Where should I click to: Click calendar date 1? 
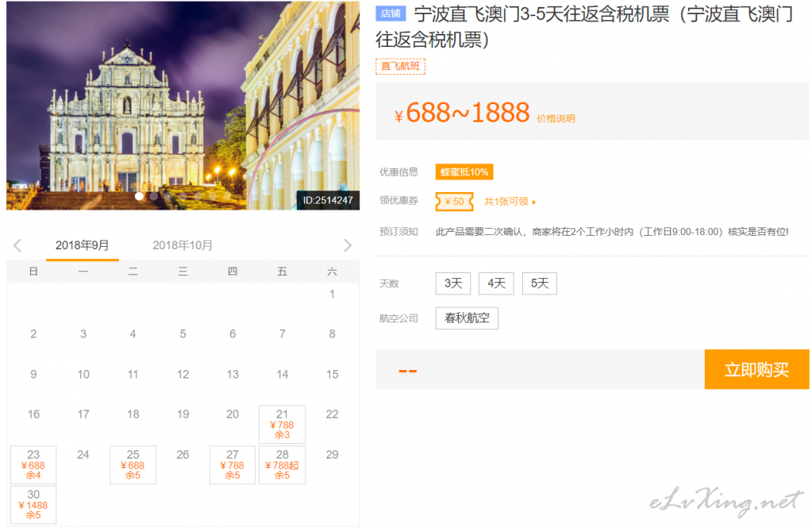[x=332, y=295]
